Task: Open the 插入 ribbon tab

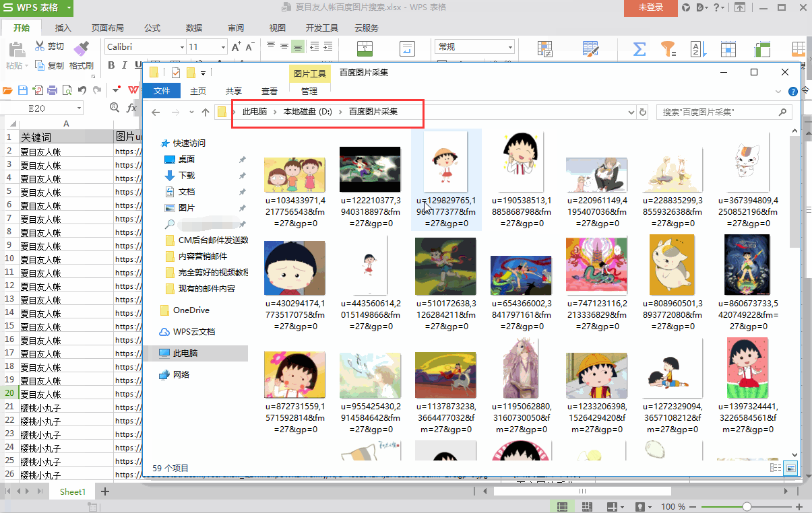Action: [63, 28]
